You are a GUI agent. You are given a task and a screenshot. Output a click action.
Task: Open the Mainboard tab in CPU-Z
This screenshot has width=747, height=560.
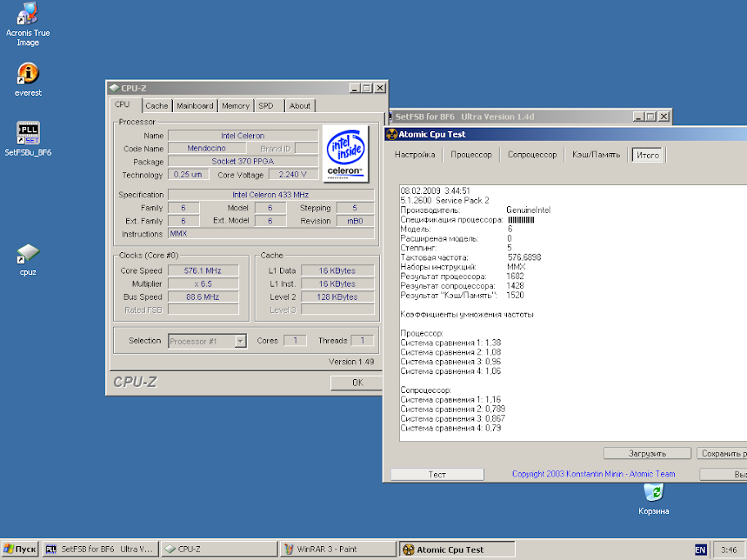[x=195, y=106]
